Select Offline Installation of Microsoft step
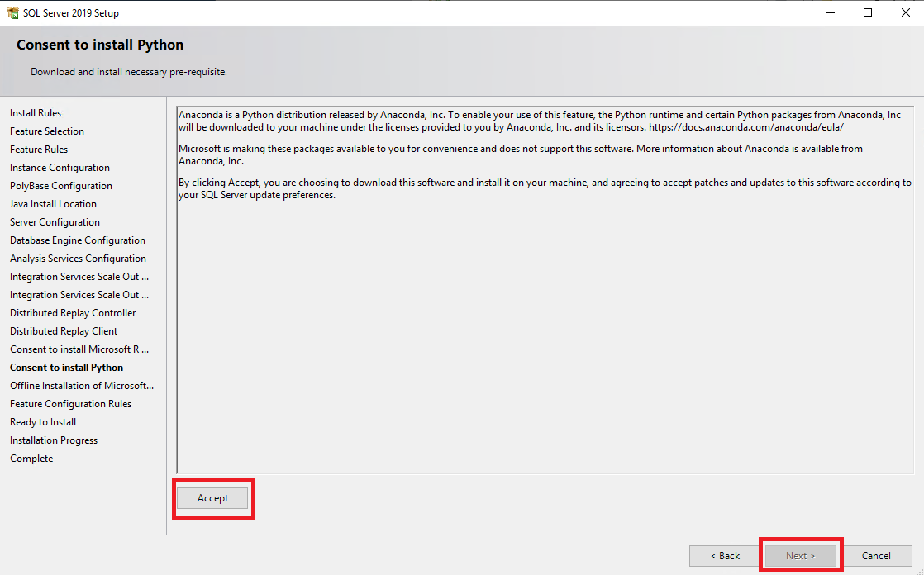This screenshot has width=924, height=575. (81, 386)
